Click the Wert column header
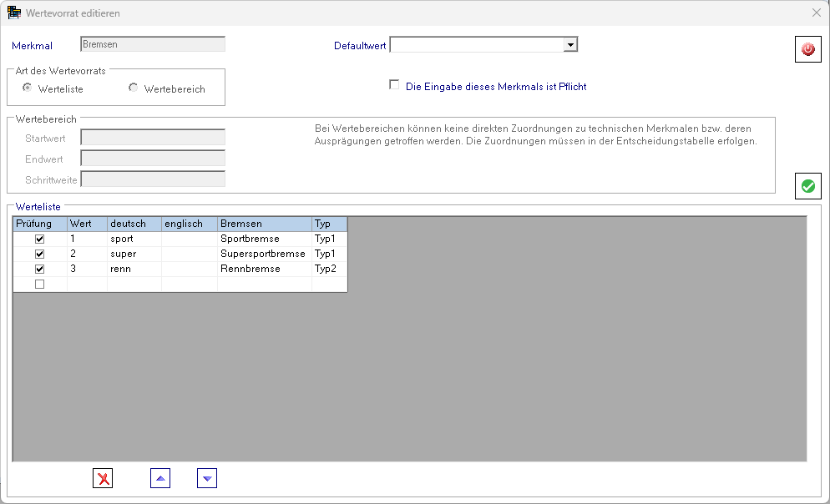 pos(87,224)
